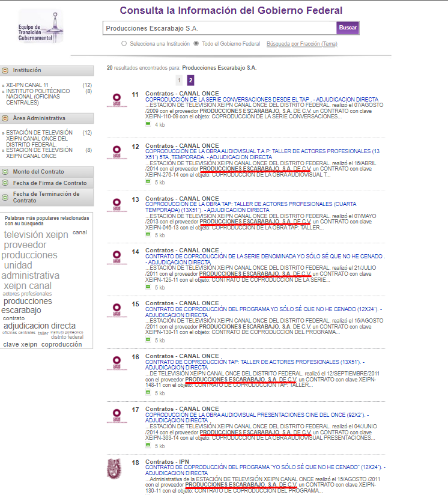Click the Canal Once logo beside result 11
448x495 pixels.
117,100
